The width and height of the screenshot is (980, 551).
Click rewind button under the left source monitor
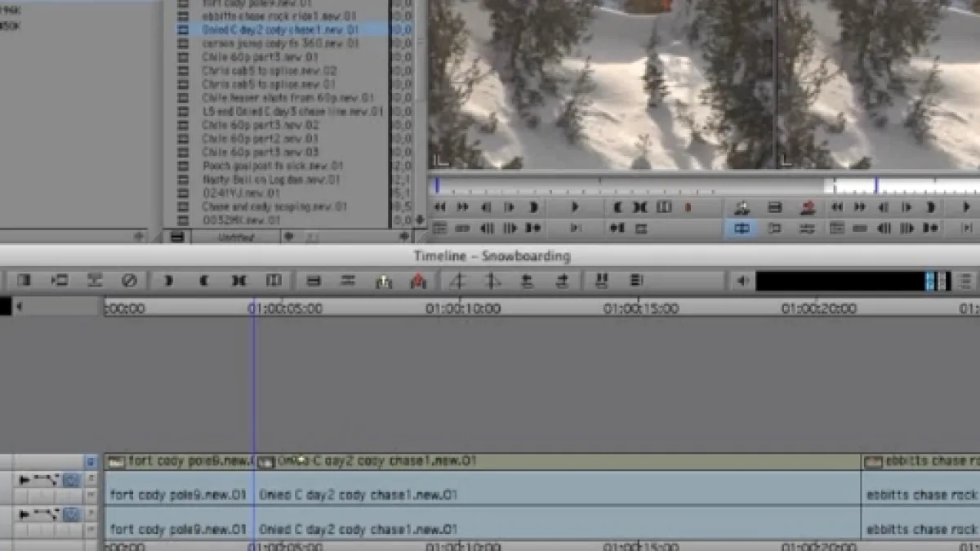click(x=440, y=208)
